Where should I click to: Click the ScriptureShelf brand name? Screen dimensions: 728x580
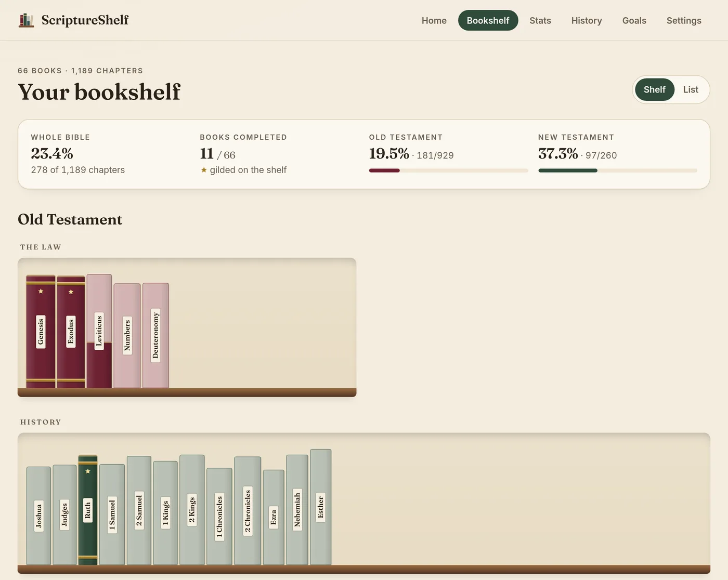click(x=85, y=20)
